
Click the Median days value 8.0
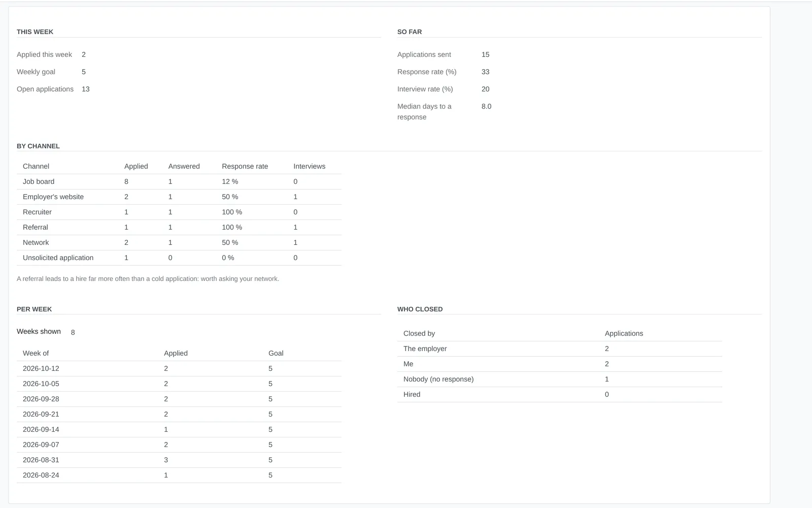(487, 106)
